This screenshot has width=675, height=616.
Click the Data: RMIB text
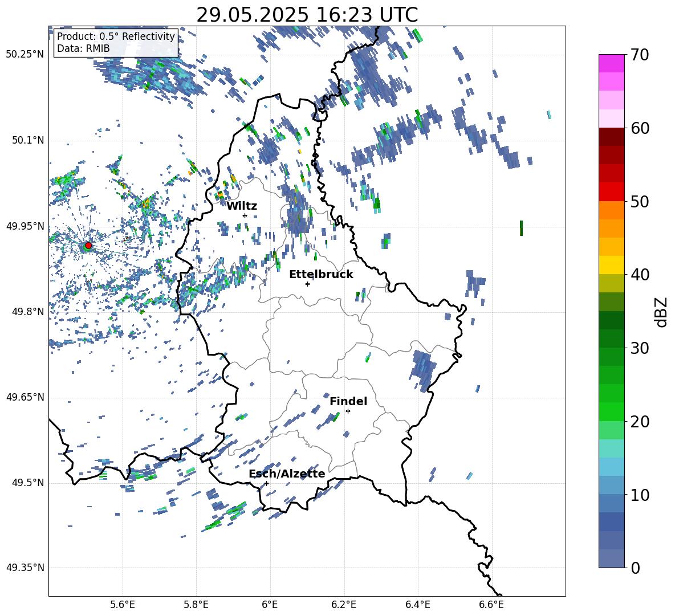[x=83, y=48]
